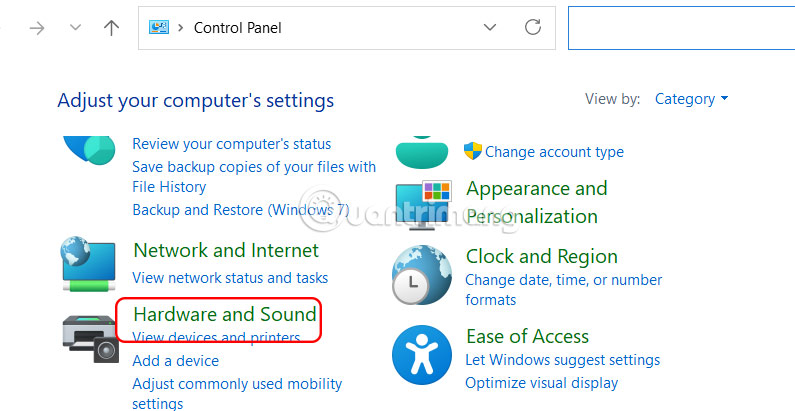Select Add a device link
Viewport: 795px width, 411px height.
coord(175,360)
